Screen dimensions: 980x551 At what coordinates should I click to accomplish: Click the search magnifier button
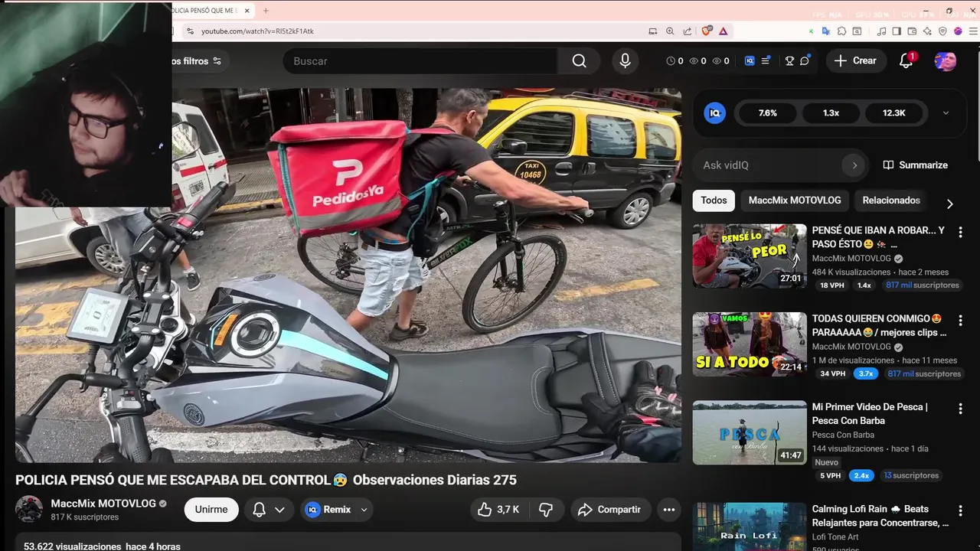point(580,61)
